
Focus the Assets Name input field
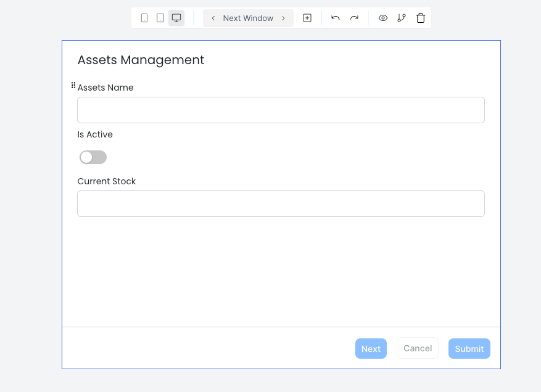(x=281, y=110)
